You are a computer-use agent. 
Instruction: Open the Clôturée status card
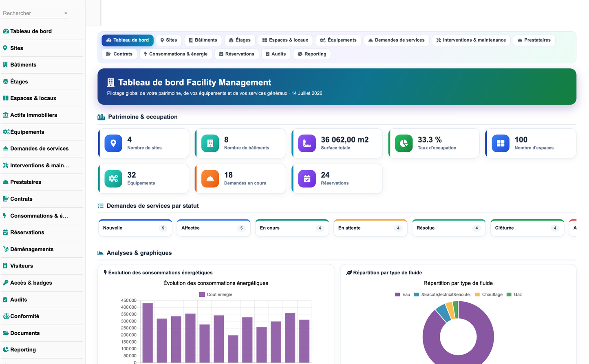527,228
